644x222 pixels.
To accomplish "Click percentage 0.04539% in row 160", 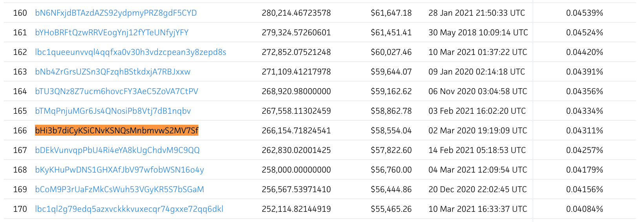I will (x=585, y=13).
